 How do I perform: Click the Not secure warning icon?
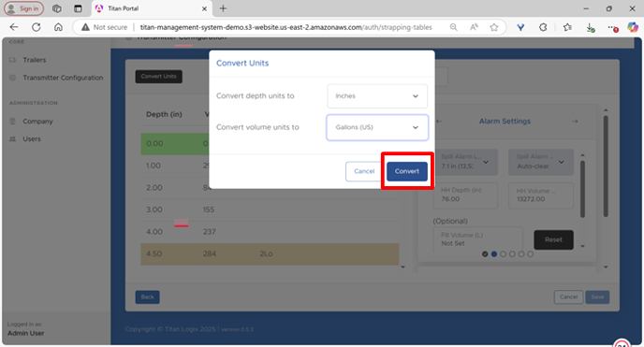(85, 27)
